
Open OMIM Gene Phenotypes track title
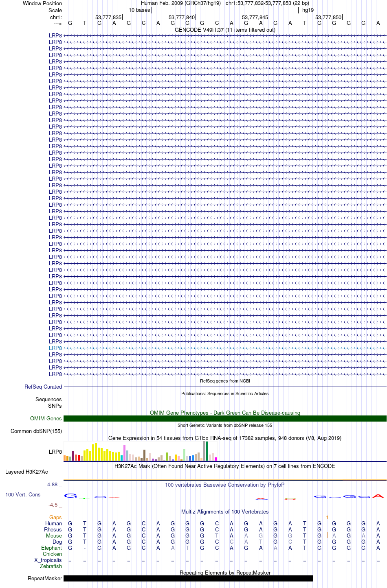click(225, 413)
